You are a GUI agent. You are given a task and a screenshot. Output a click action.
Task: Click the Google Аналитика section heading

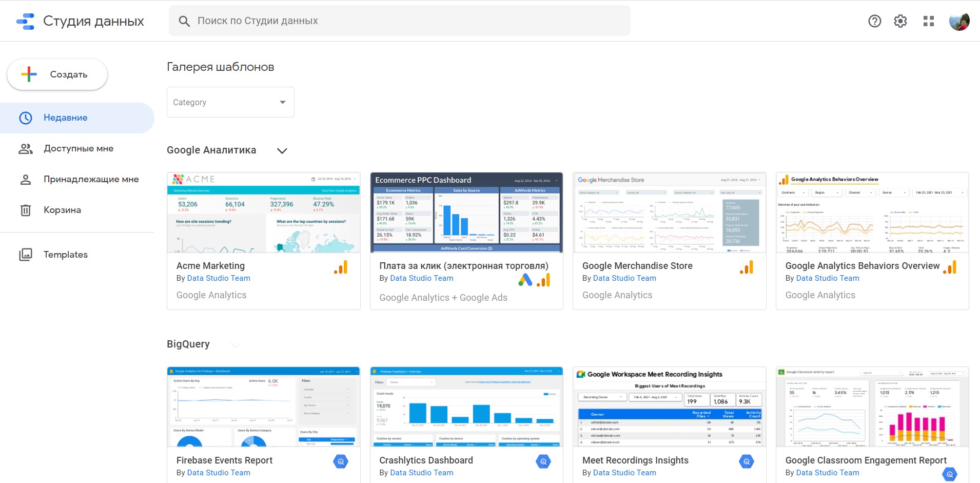(x=211, y=150)
